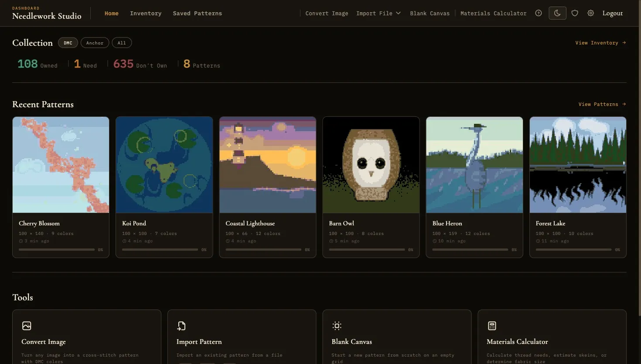
Task: Click the Barn Owl progress bar
Action: point(368,249)
